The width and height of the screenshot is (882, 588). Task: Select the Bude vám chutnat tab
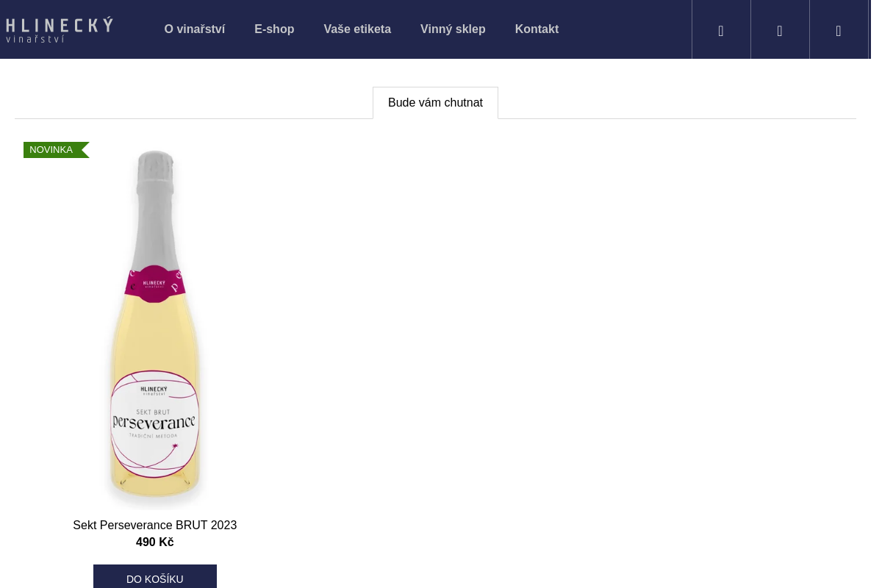435,103
